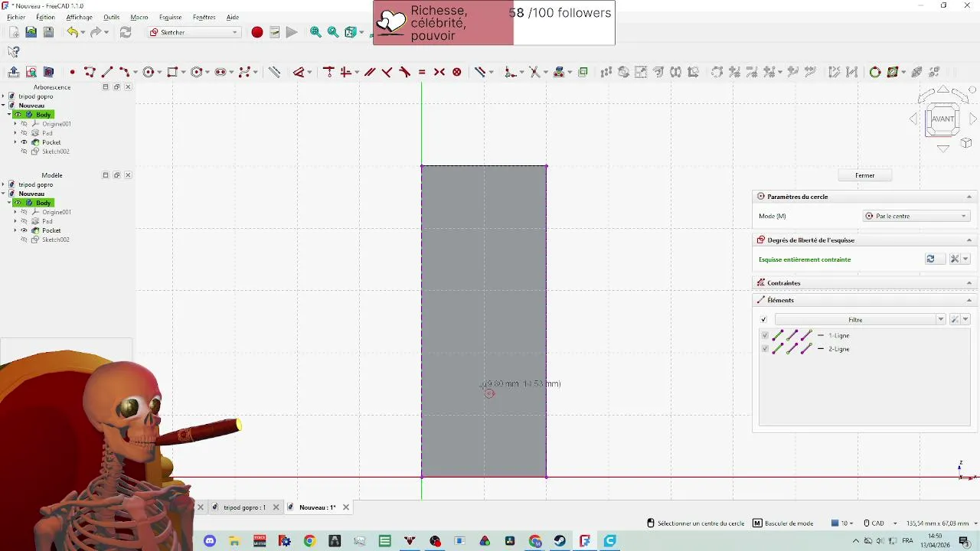
Task: Open the Filtre dropdown in Éléments
Action: click(x=940, y=320)
